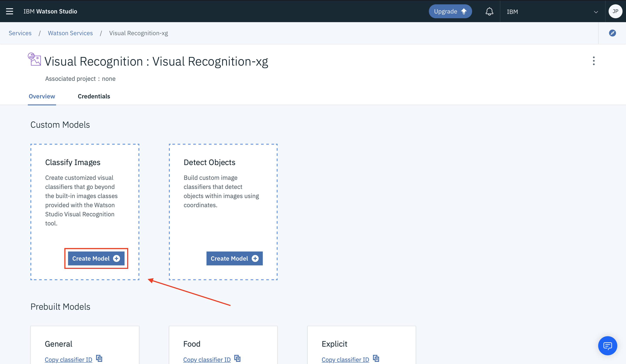Click Copy classifier ID link under Food
The height and width of the screenshot is (364, 626).
[x=207, y=359]
